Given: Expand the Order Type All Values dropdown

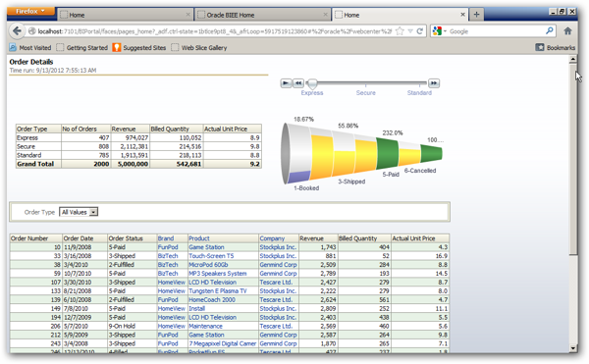Looking at the screenshot, I should pos(79,212).
